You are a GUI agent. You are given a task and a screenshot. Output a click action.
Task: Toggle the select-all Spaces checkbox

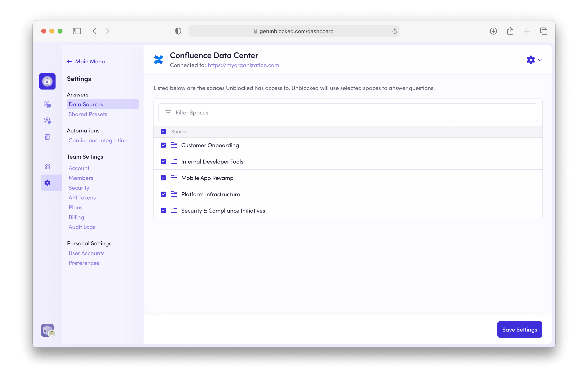tap(163, 131)
